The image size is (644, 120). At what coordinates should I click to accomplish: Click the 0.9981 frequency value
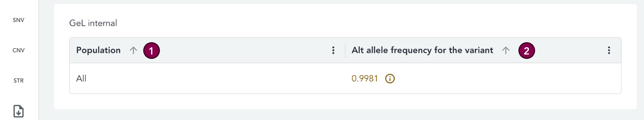point(364,78)
